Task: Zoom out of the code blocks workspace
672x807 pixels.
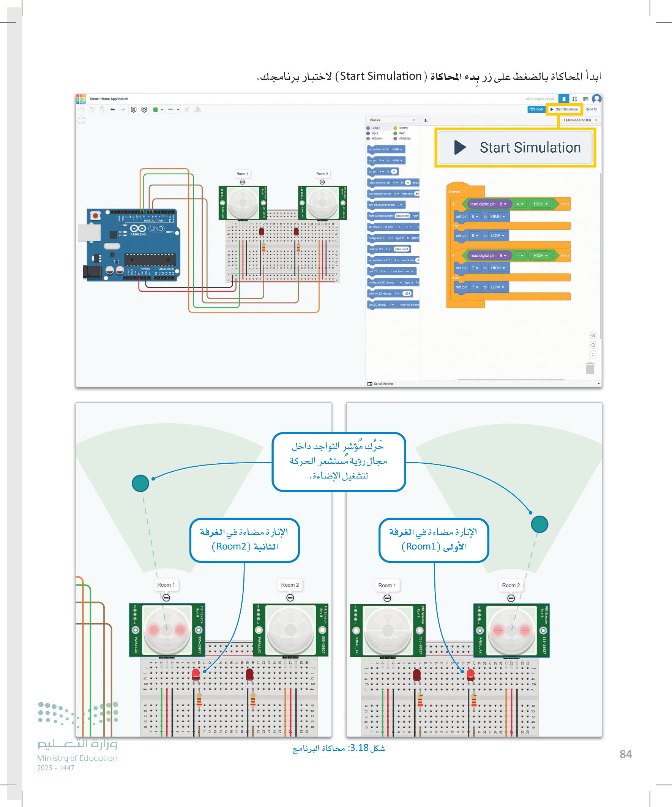Action: [x=593, y=345]
